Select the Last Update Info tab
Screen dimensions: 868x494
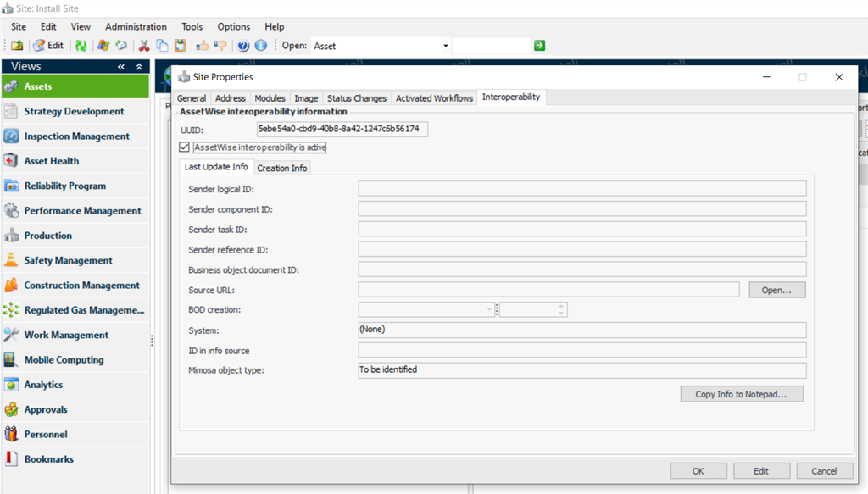216,167
